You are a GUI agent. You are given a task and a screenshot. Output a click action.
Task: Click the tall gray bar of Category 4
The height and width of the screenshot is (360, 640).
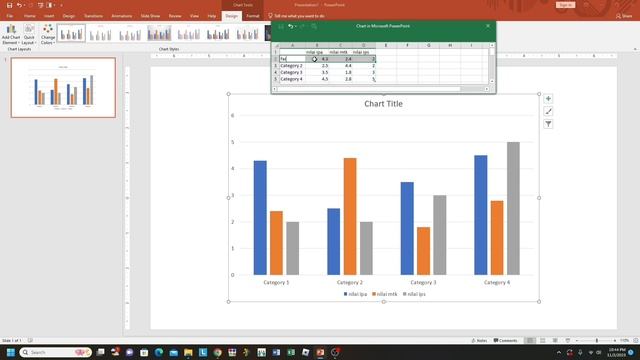513,208
